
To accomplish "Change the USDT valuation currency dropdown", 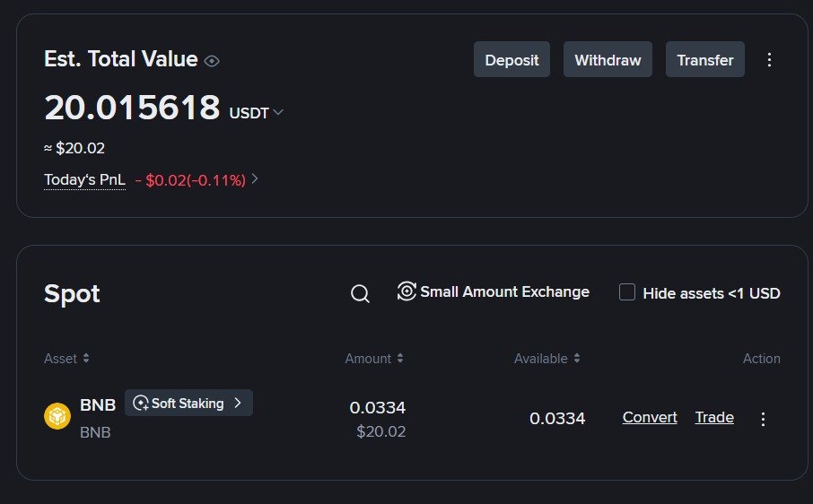I will 256,113.
